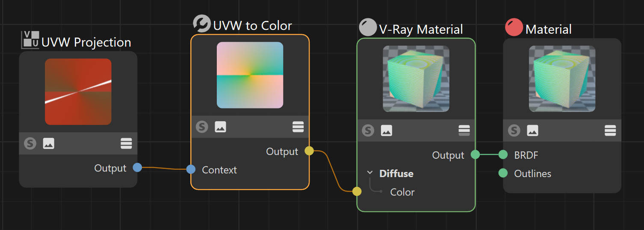Click the image icon on UVW Projection node

tap(49, 143)
